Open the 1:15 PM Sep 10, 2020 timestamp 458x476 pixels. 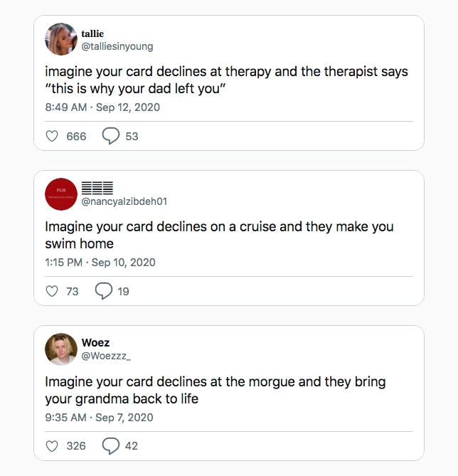tap(100, 263)
